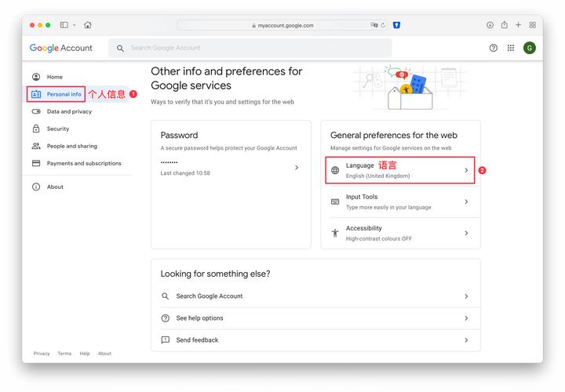This screenshot has width=565, height=392.
Task: Expand the Input Tools row
Action: [x=400, y=201]
